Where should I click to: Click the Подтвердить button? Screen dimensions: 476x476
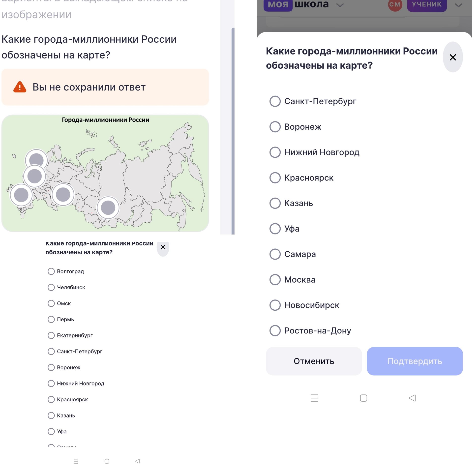click(415, 361)
